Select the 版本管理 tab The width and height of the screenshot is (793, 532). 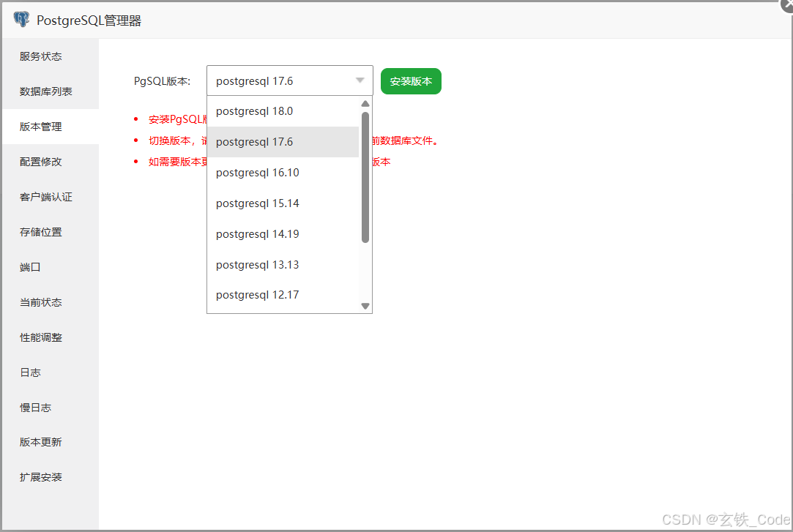point(50,127)
